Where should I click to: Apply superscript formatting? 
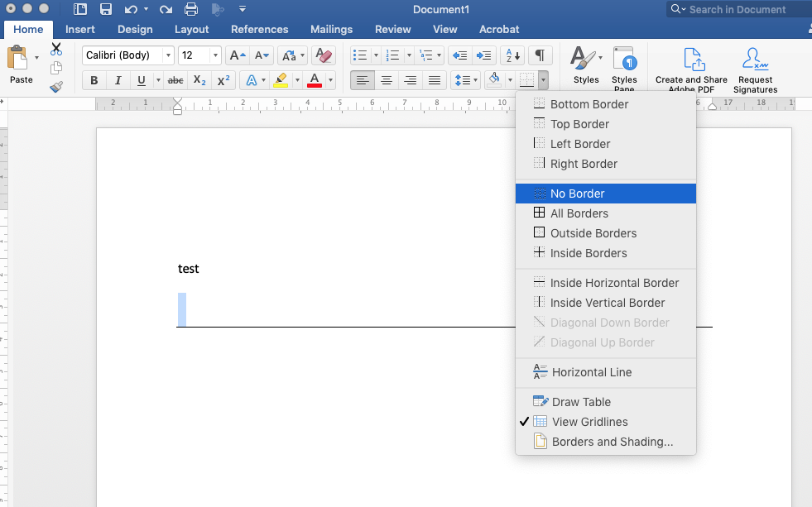point(223,80)
